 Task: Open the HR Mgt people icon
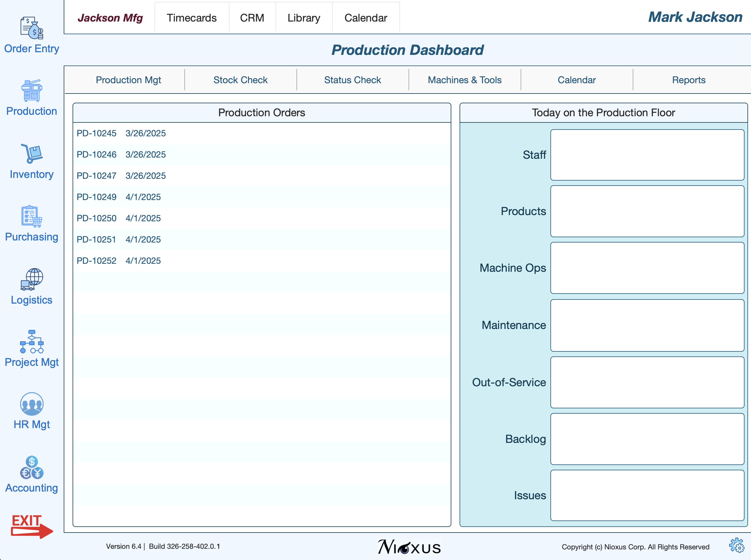[x=32, y=404]
